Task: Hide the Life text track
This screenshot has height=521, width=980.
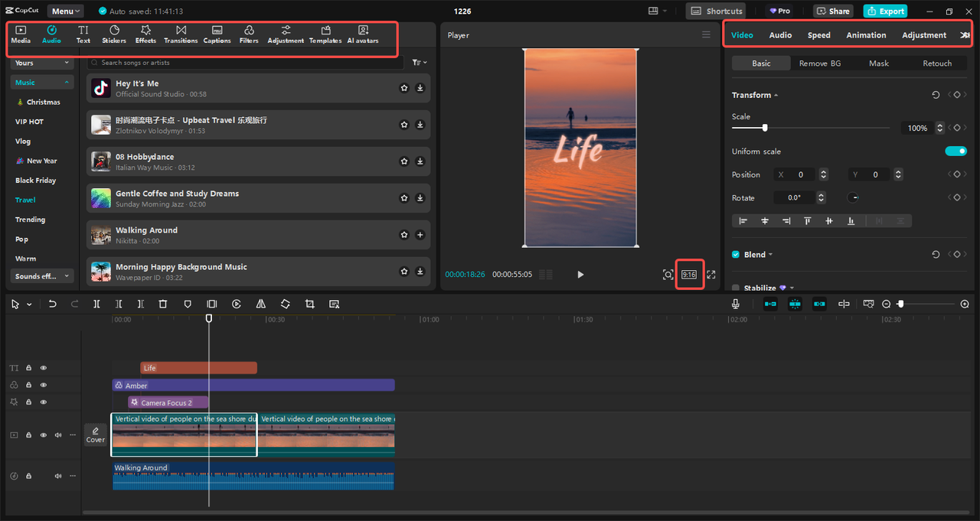Action: coord(44,368)
